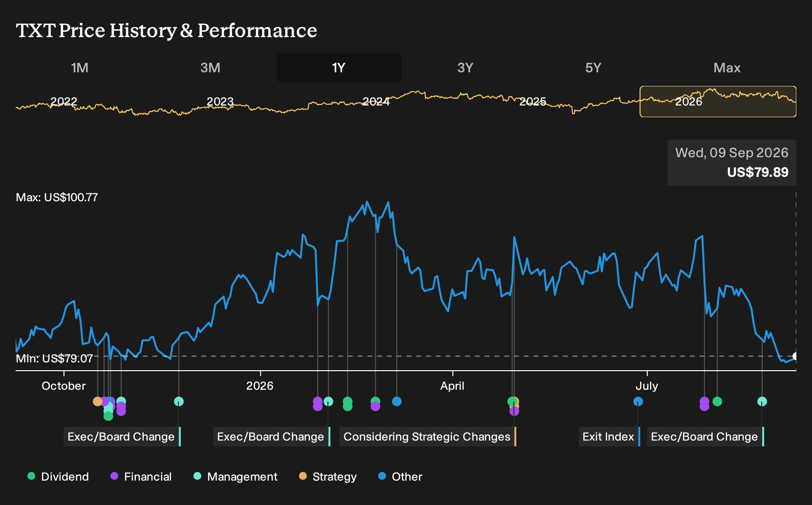Jump to 2024 in the overview chart
Image resolution: width=812 pixels, height=505 pixels.
pos(376,102)
